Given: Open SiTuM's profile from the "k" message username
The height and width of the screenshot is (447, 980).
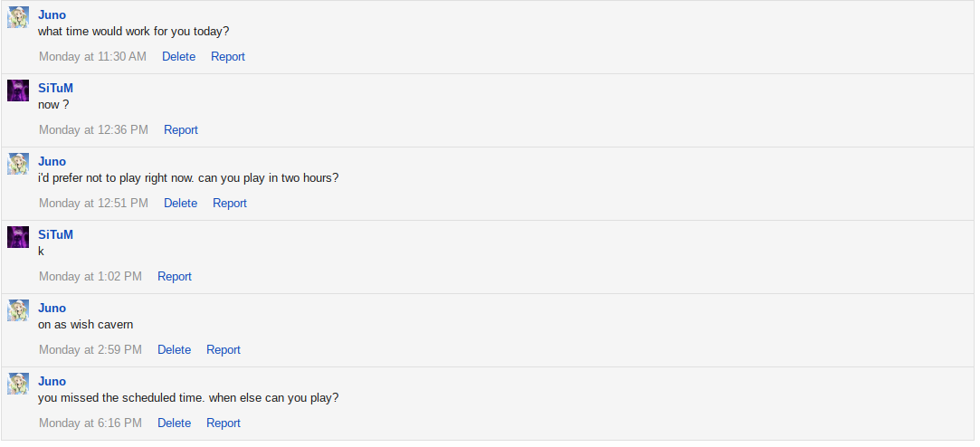Looking at the screenshot, I should [55, 234].
